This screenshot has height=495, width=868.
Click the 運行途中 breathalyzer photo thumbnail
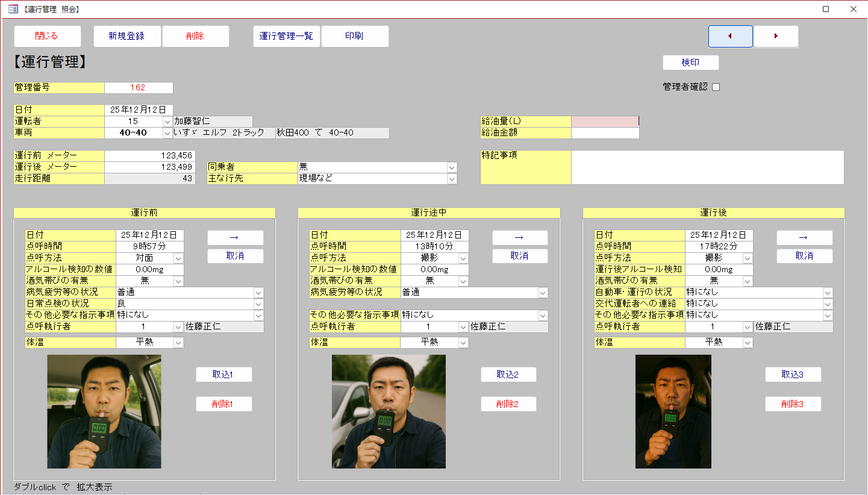pyautogui.click(x=389, y=411)
